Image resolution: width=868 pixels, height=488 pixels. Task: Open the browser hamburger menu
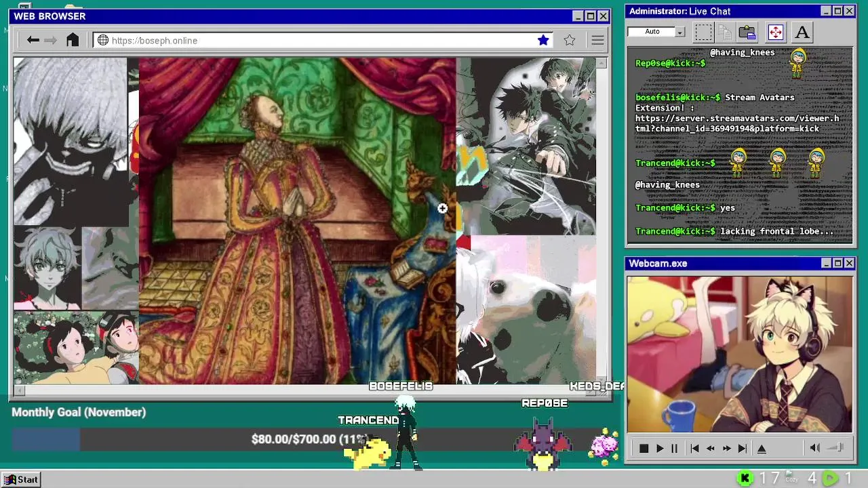[x=597, y=40]
